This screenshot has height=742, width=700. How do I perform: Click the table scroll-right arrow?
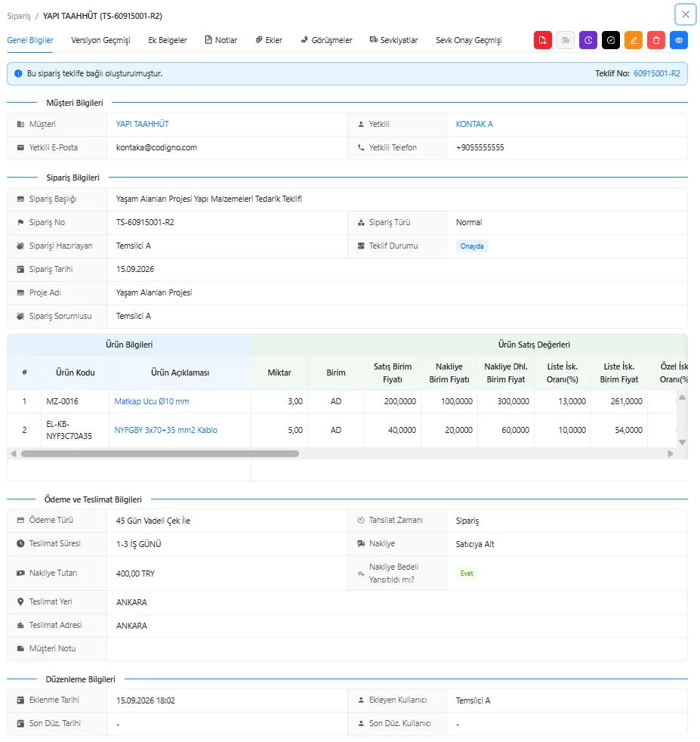pyautogui.click(x=671, y=454)
